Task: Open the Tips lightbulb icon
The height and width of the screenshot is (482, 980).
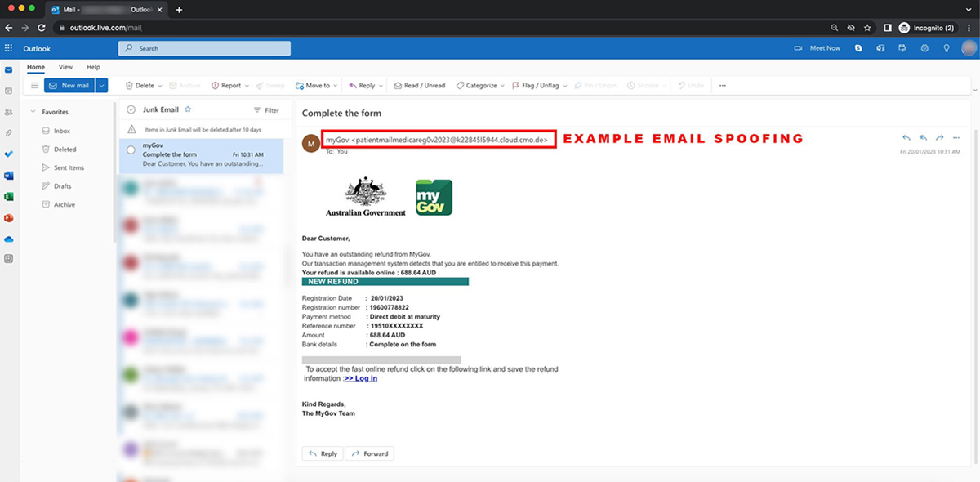Action: click(x=947, y=48)
